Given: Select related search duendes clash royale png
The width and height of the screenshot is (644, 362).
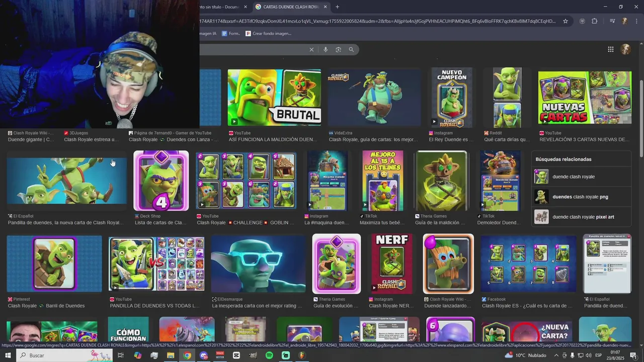Looking at the screenshot, I should point(581,197).
